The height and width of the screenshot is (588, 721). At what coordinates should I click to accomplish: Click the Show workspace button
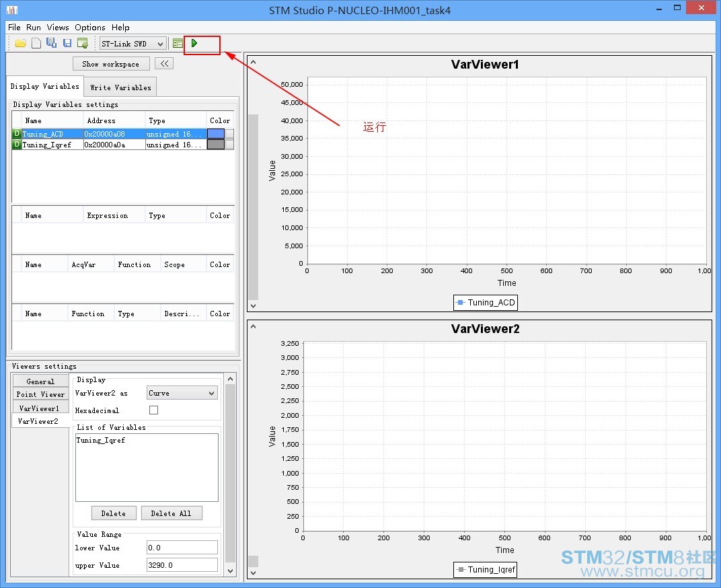(x=111, y=64)
